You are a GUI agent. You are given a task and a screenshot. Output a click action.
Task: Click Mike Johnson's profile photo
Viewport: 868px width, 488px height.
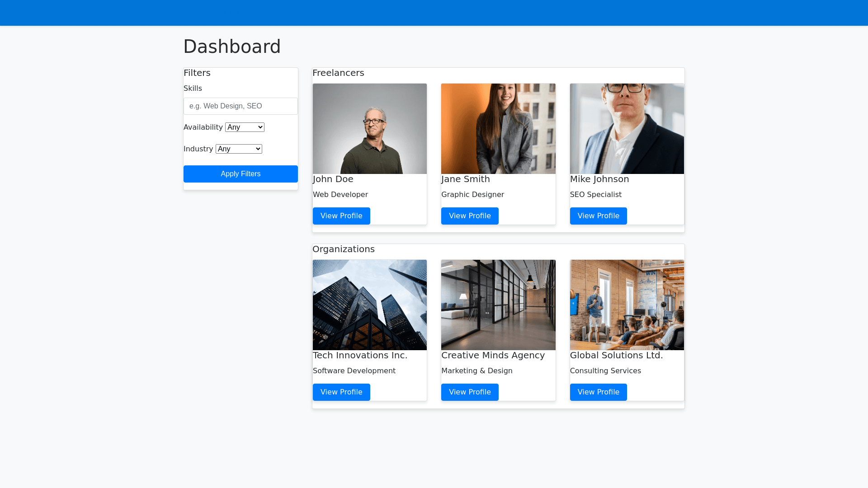(627, 129)
